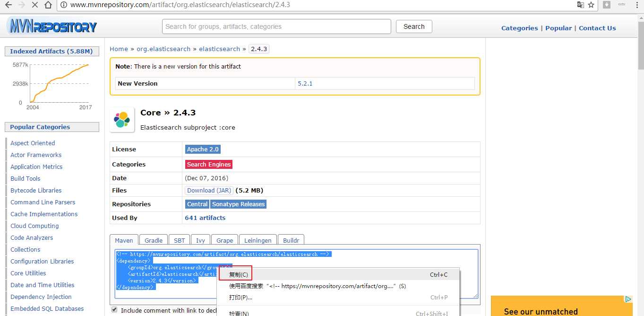This screenshot has width=644, height=316.
Task: Switch to the Grape tab
Action: pyautogui.click(x=225, y=240)
